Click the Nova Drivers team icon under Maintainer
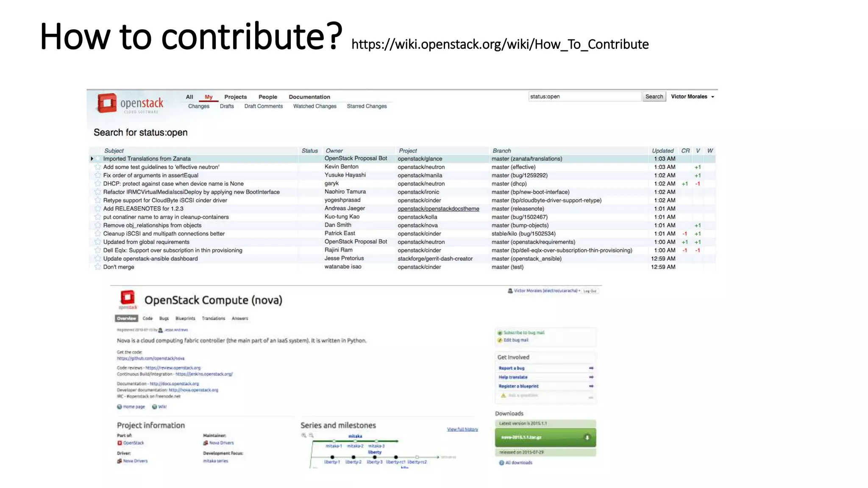 pos(206,443)
